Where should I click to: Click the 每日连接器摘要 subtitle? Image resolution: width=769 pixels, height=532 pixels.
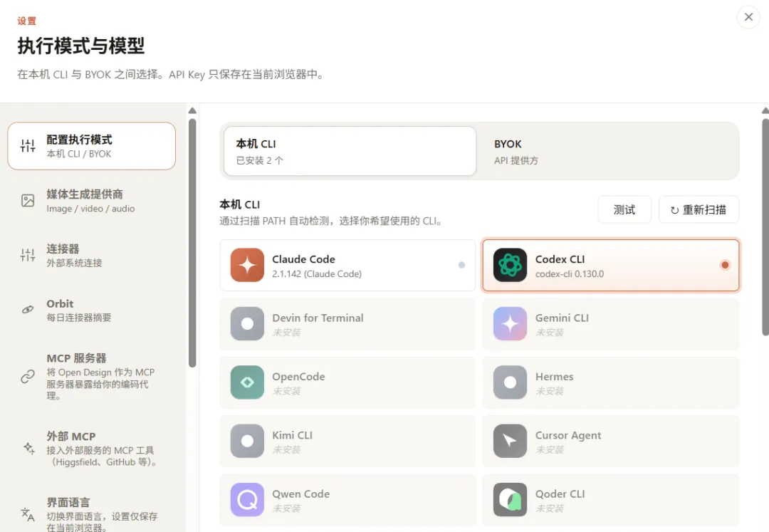(x=79, y=317)
